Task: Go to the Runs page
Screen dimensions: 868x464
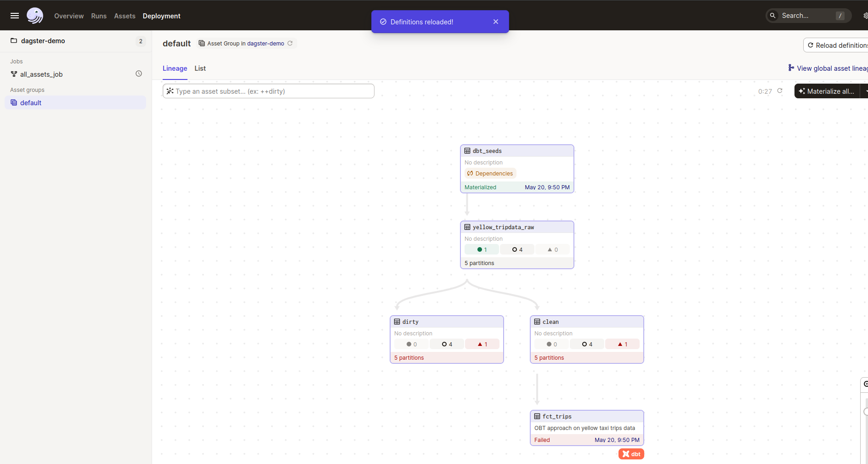Action: [x=99, y=16]
